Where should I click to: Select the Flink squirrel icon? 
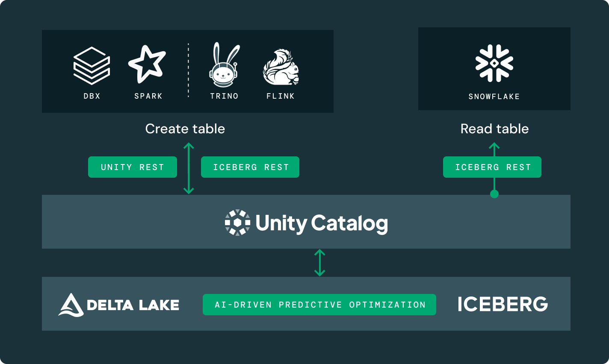(x=280, y=68)
